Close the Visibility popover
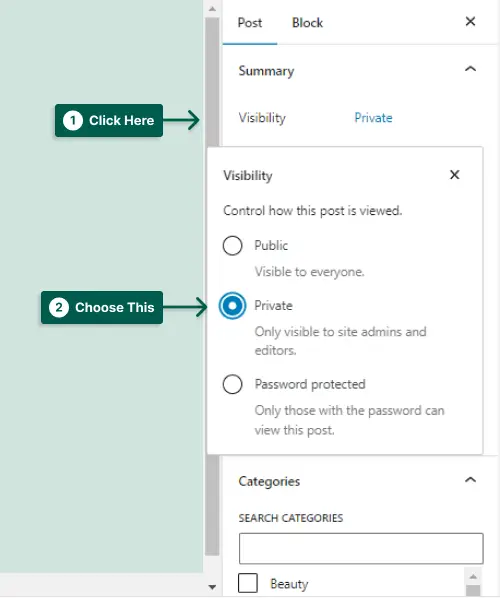The height and width of the screenshot is (598, 500). point(454,175)
